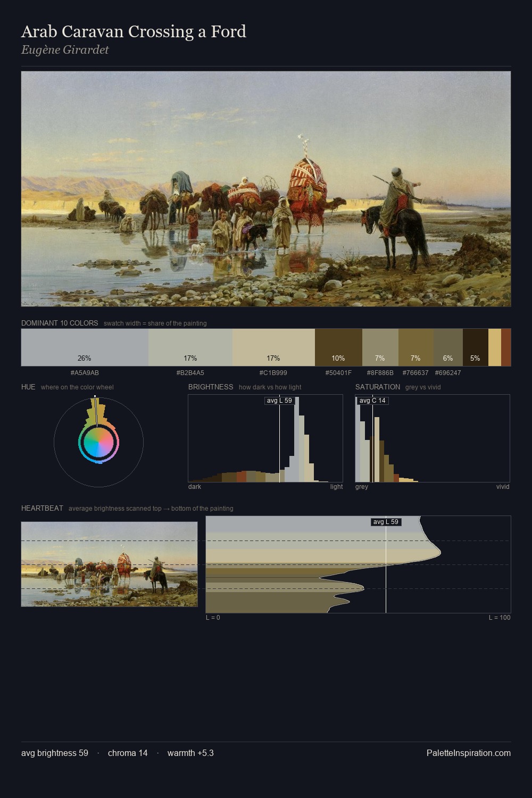Open the PaletteInspiration.com link
Screen dimensions: 532x798
coord(469,753)
